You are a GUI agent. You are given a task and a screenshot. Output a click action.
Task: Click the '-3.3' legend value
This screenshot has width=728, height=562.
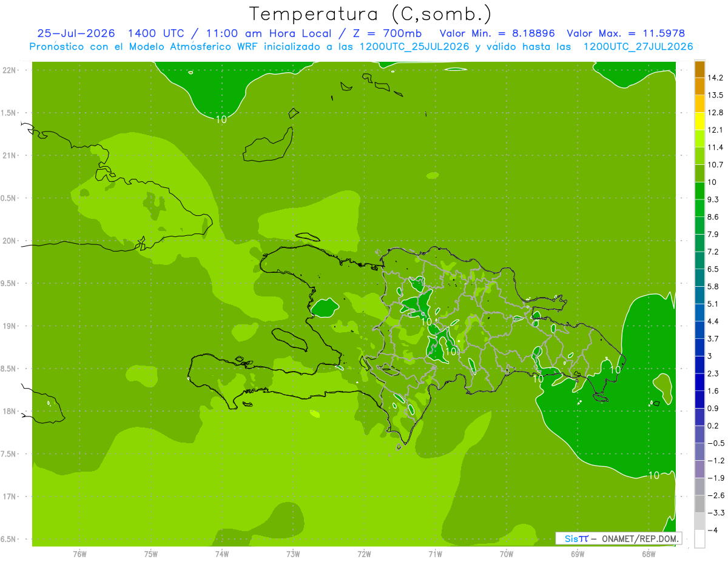click(x=716, y=513)
